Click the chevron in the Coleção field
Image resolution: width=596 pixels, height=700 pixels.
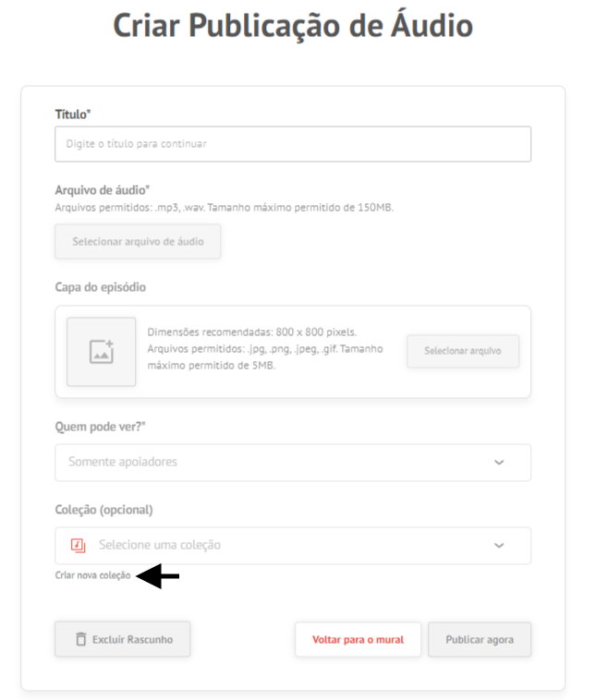click(499, 546)
